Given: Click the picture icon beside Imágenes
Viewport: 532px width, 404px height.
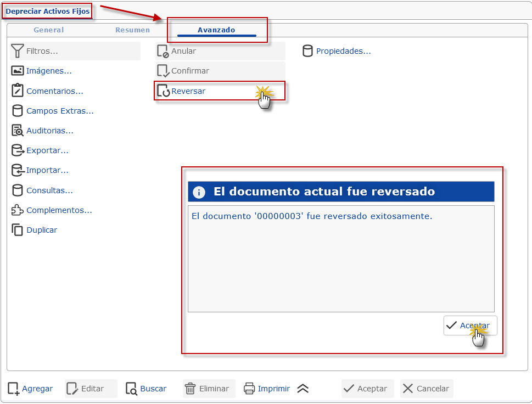Looking at the screenshot, I should (18, 71).
